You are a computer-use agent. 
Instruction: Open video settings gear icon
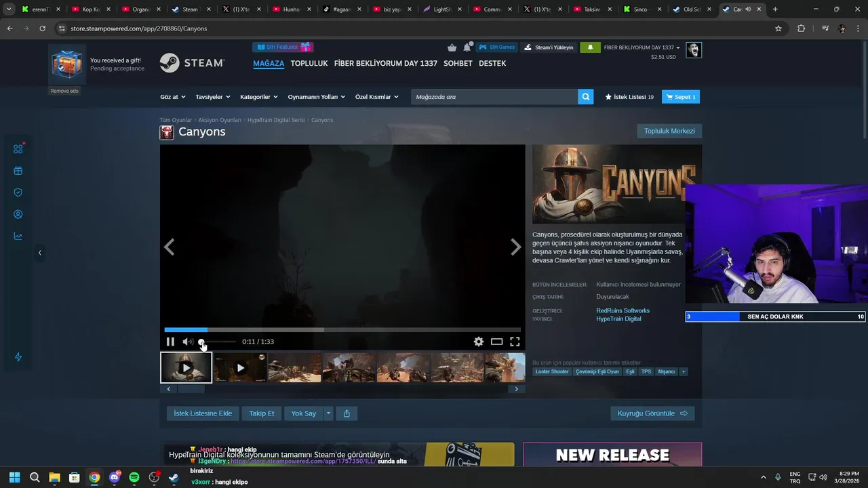click(x=479, y=342)
